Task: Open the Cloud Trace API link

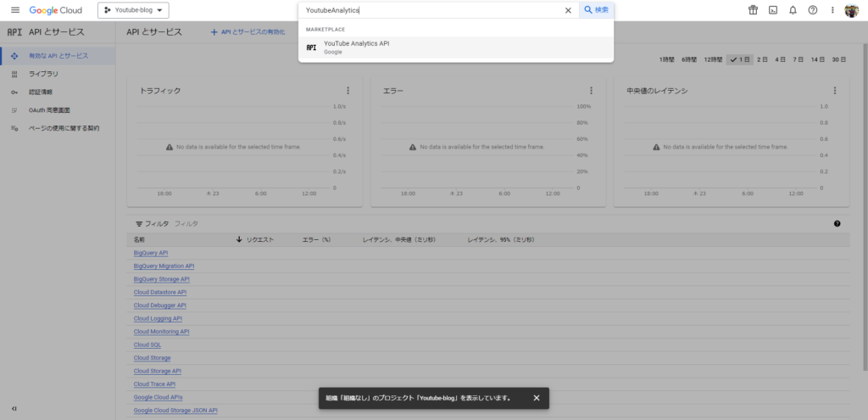Action: (x=154, y=384)
